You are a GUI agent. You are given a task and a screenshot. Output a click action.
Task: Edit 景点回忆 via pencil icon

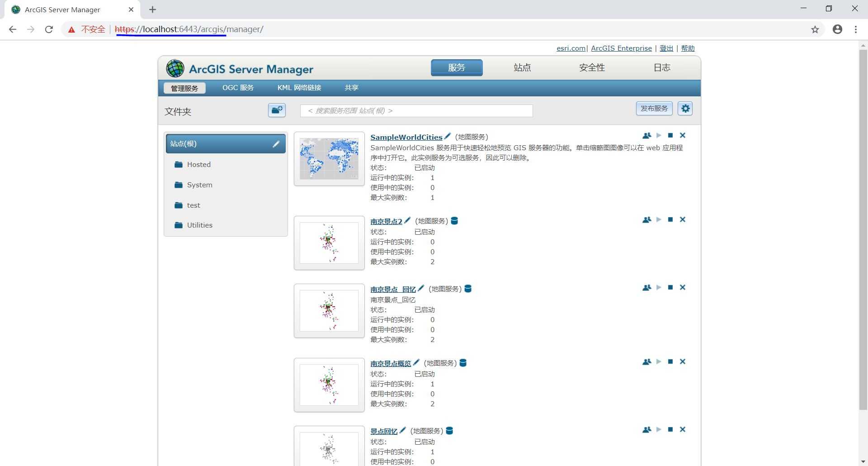coord(403,430)
